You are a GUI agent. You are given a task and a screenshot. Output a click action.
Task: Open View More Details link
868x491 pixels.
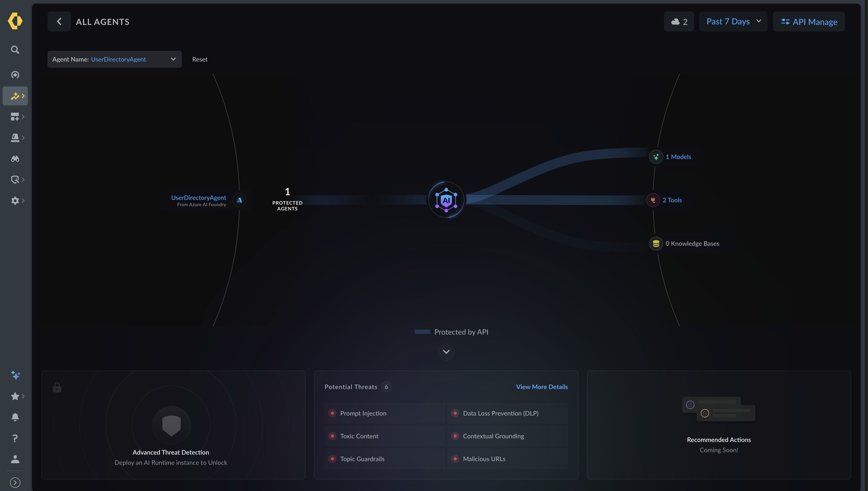541,387
